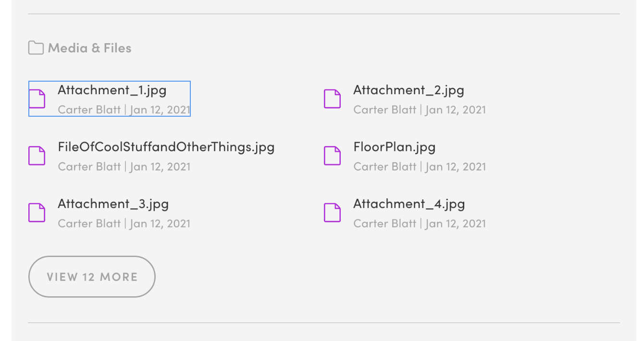Click the Media & Files folder icon
644x341 pixels.
pos(36,48)
